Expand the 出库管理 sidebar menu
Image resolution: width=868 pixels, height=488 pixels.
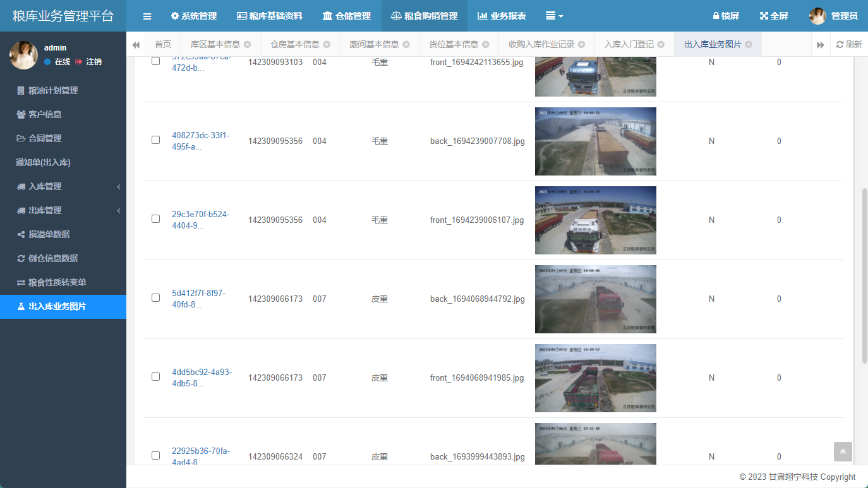tap(63, 210)
